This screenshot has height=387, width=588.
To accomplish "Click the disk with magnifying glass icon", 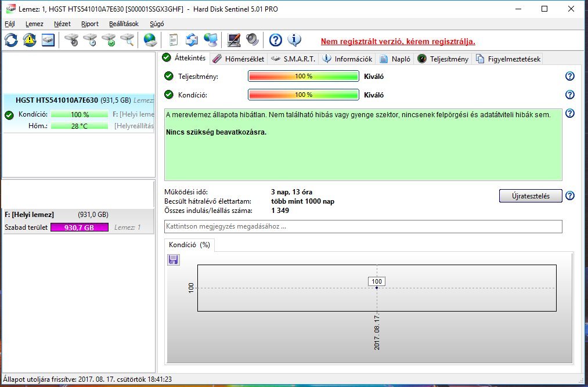I will point(128,40).
